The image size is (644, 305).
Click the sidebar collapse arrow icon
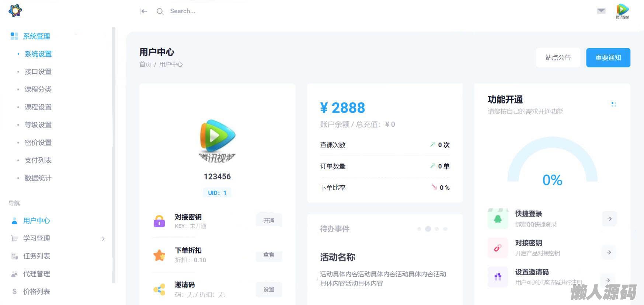(x=144, y=11)
